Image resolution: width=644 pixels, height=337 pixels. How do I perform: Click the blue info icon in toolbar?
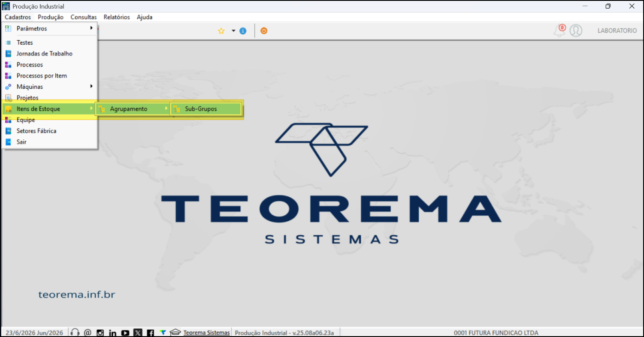pyautogui.click(x=243, y=31)
